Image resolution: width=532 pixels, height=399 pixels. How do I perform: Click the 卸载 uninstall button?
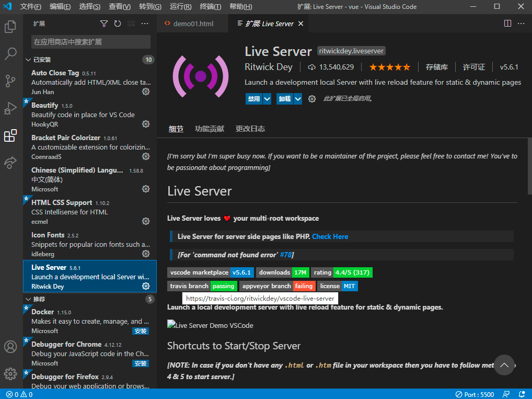click(285, 99)
